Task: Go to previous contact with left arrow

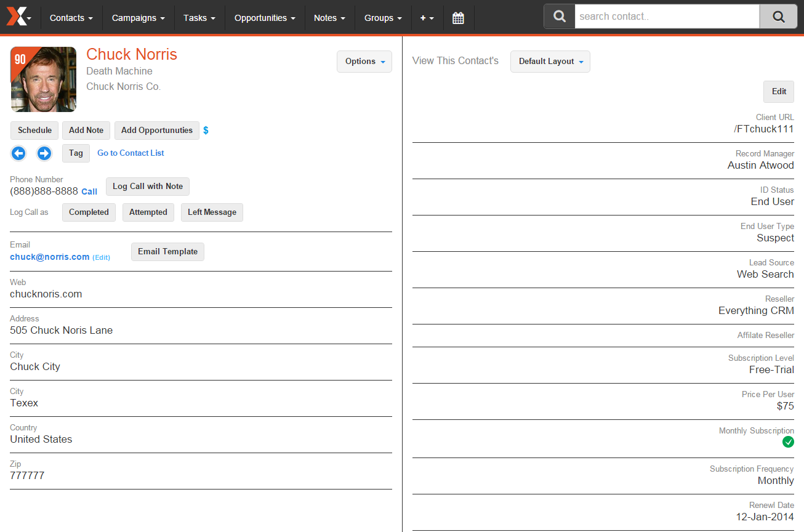Action: coord(18,153)
